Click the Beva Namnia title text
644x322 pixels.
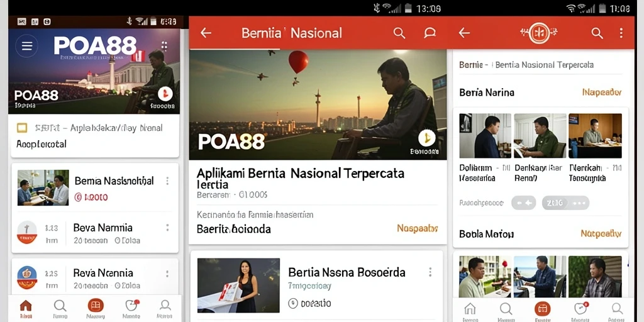point(103,228)
